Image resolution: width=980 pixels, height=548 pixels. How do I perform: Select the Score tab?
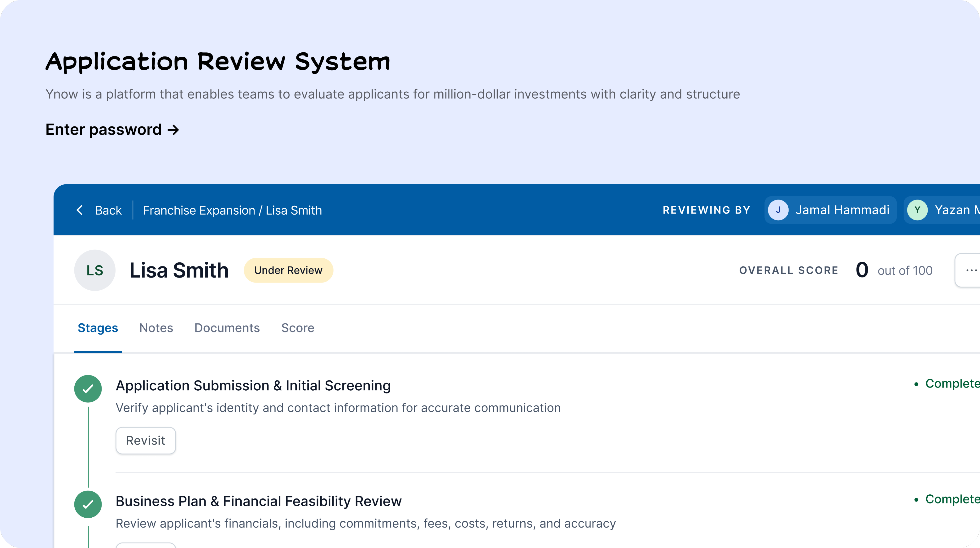tap(297, 328)
